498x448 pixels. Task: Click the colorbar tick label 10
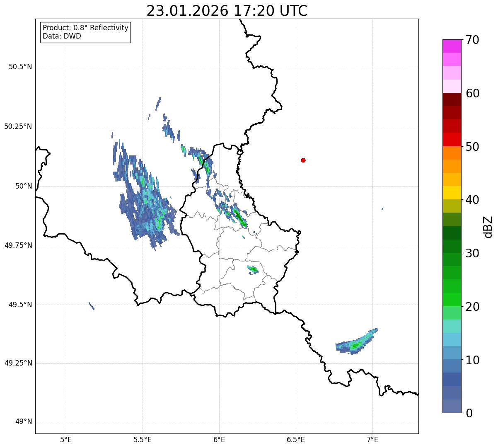click(x=472, y=360)
